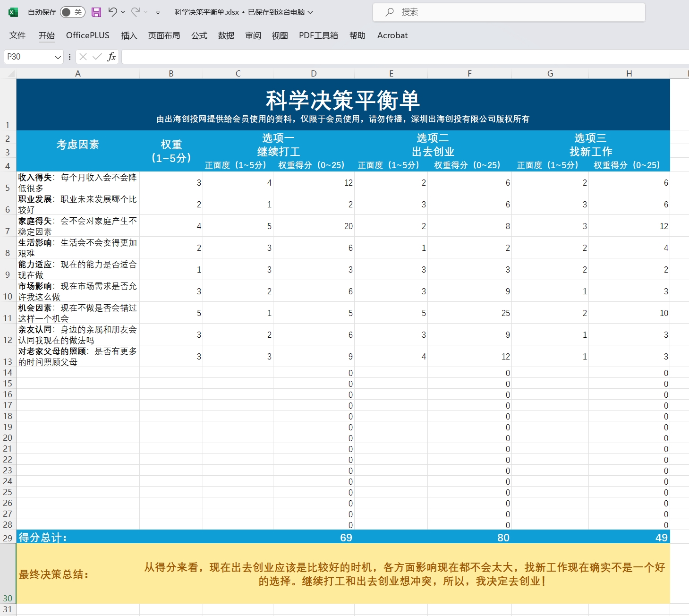Open the 公式 tab

[199, 35]
